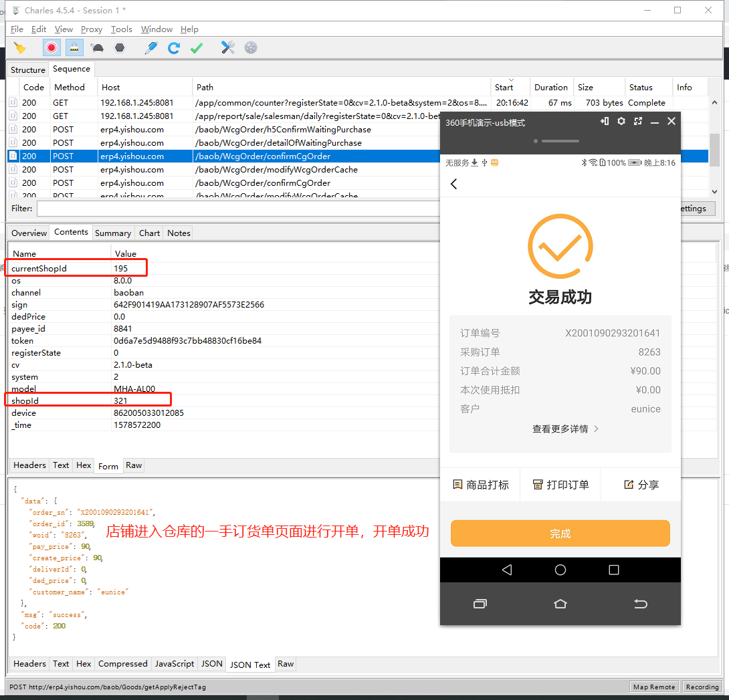Open the Tools menu
This screenshot has width=729, height=700.
tap(121, 29)
